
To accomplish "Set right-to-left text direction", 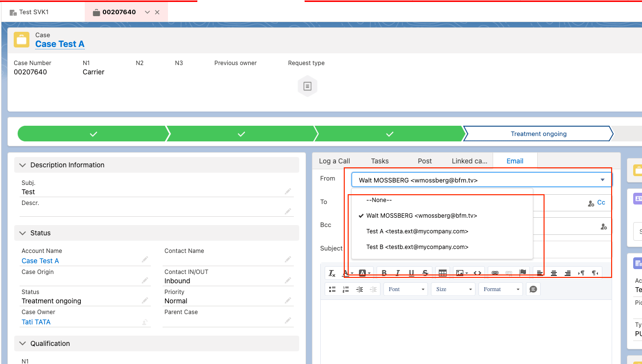I will (595, 273).
